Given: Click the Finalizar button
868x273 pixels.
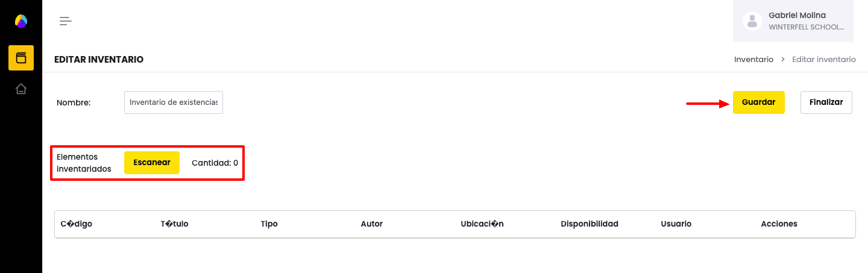Looking at the screenshot, I should [x=826, y=102].
